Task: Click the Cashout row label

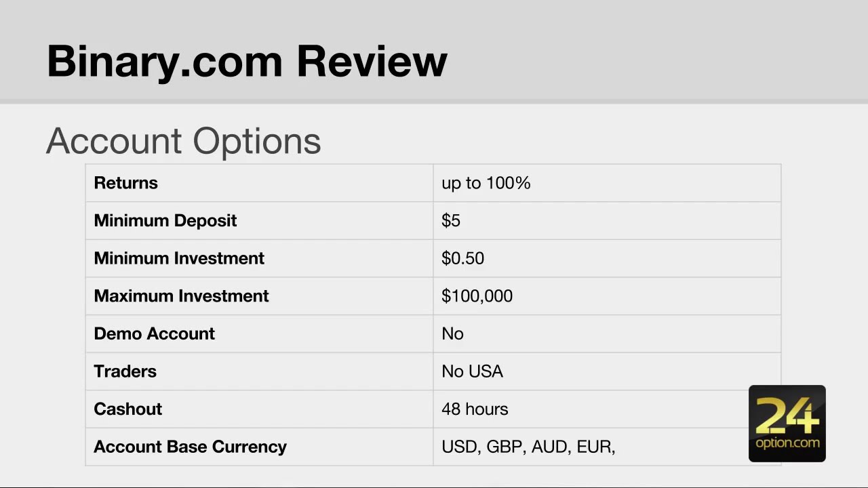Action: pos(127,409)
